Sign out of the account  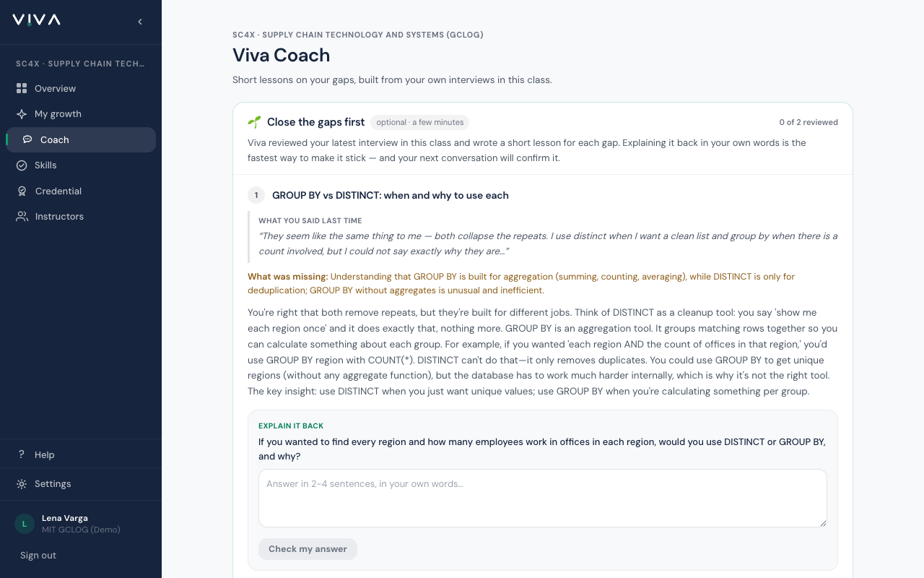tap(38, 556)
